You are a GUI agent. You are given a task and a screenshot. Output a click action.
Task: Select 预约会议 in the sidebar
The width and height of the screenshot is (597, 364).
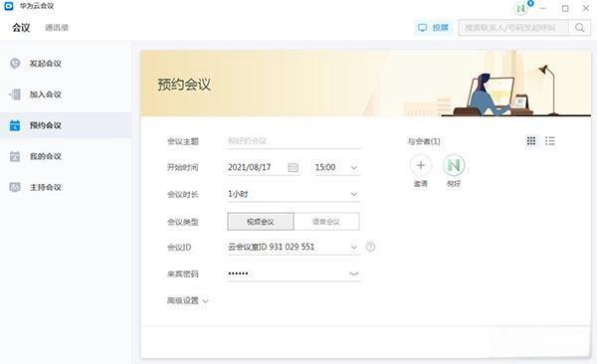click(66, 125)
